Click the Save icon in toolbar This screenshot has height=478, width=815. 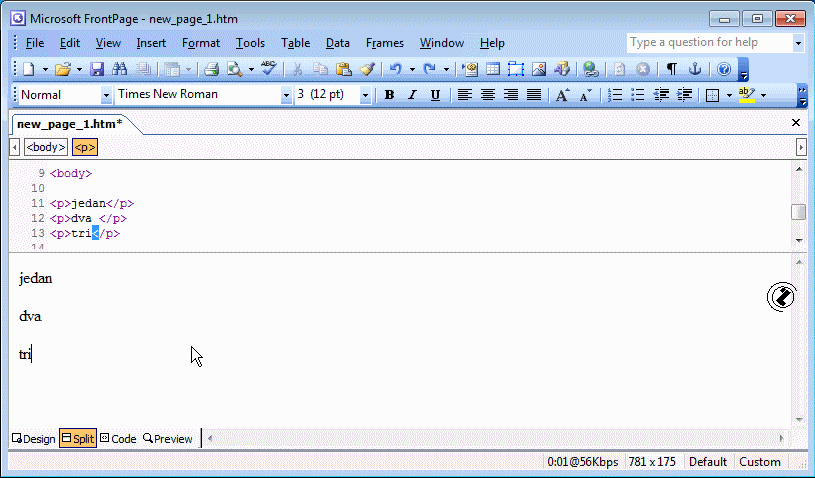click(98, 69)
